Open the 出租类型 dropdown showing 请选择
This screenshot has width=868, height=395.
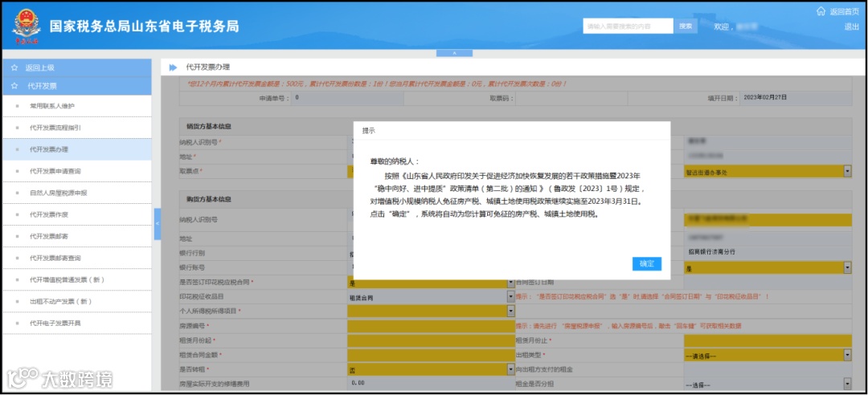pyautogui.click(x=768, y=355)
